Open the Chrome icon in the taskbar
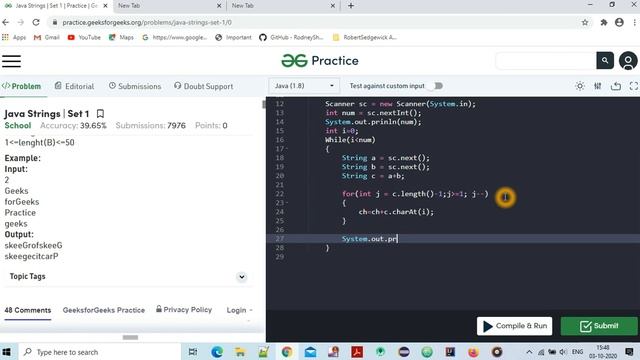This screenshot has width=640, height=360. (287, 352)
